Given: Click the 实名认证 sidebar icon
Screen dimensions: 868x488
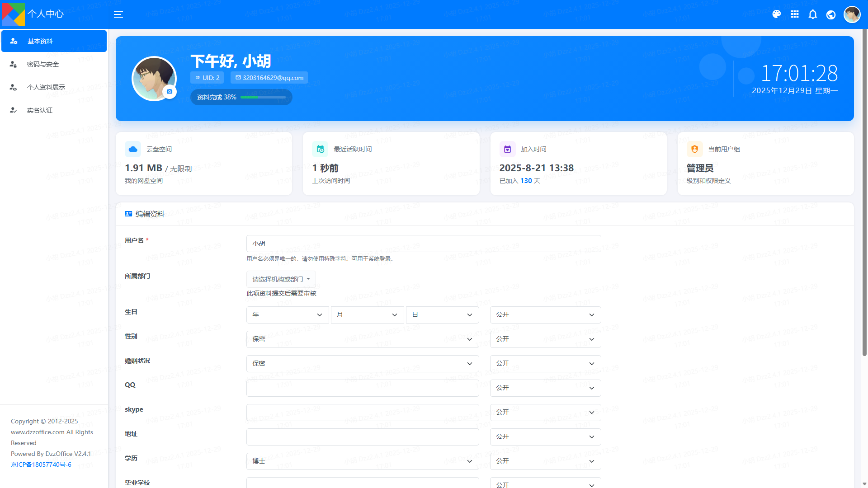Looking at the screenshot, I should click(x=14, y=110).
